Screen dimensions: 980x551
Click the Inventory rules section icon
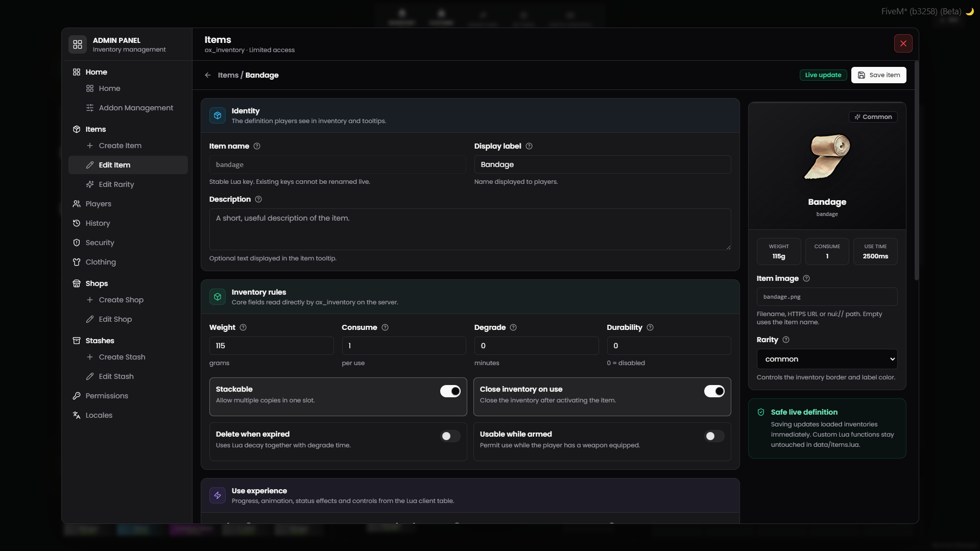coord(218,297)
